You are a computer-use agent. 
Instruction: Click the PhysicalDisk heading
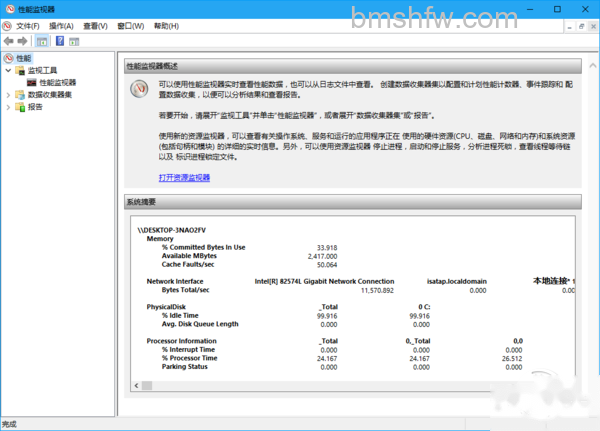tap(166, 307)
